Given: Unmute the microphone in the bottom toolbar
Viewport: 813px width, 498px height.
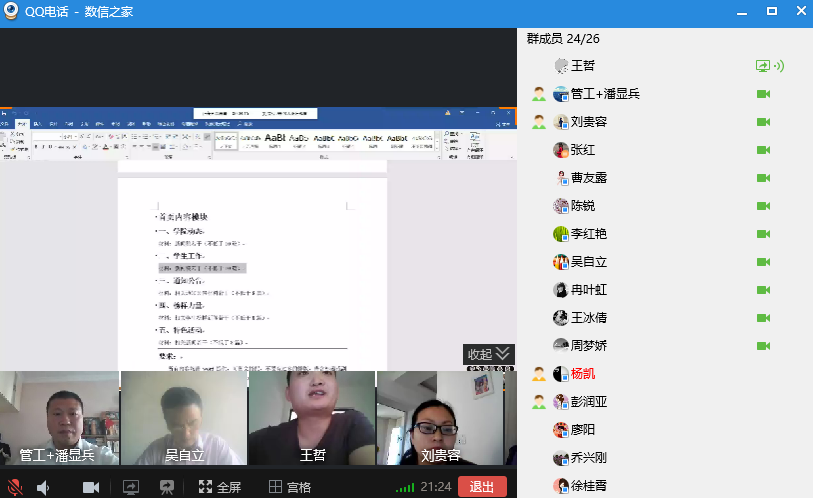Looking at the screenshot, I should pyautogui.click(x=15, y=487).
